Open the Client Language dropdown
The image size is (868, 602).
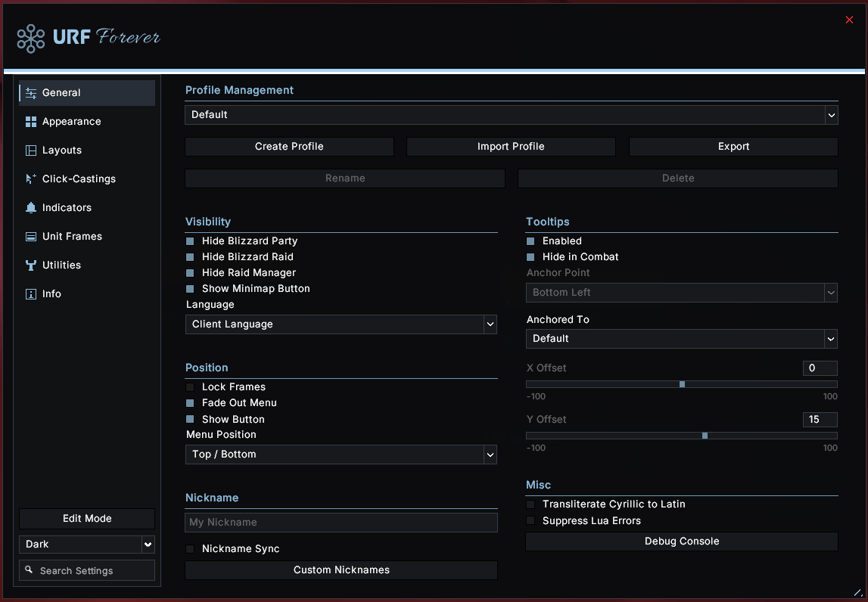(x=341, y=324)
